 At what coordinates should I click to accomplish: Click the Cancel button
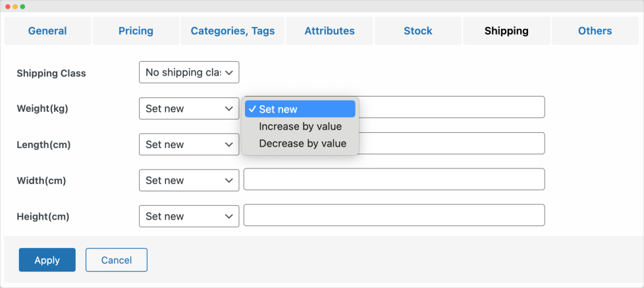117,260
